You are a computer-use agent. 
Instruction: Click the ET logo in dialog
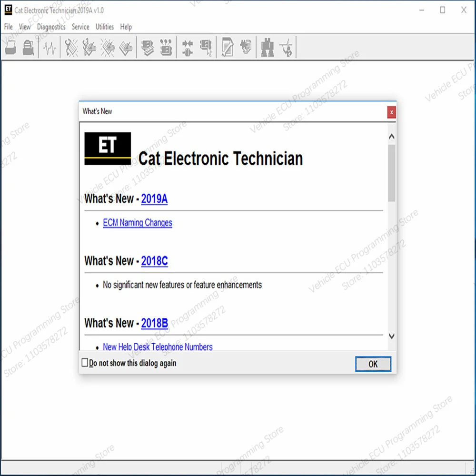tap(108, 149)
